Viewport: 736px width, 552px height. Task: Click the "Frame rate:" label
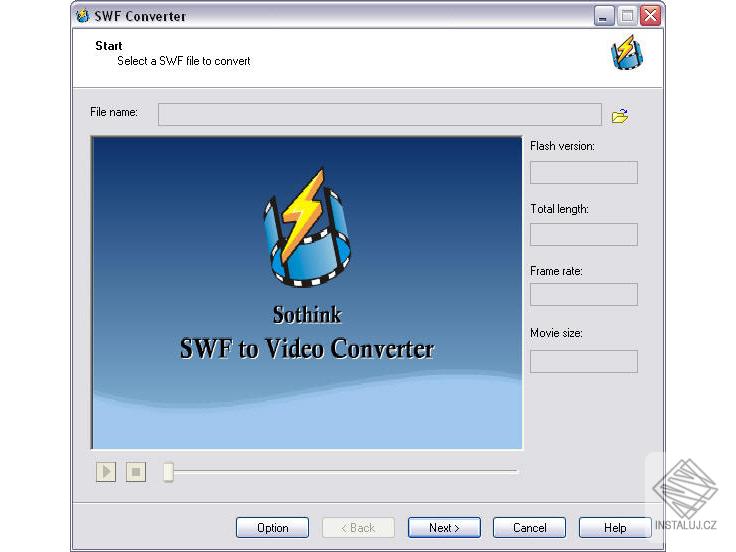pyautogui.click(x=556, y=271)
